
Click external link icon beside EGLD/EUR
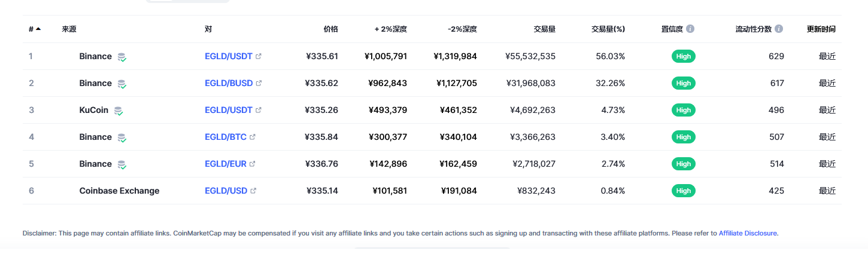pos(252,164)
